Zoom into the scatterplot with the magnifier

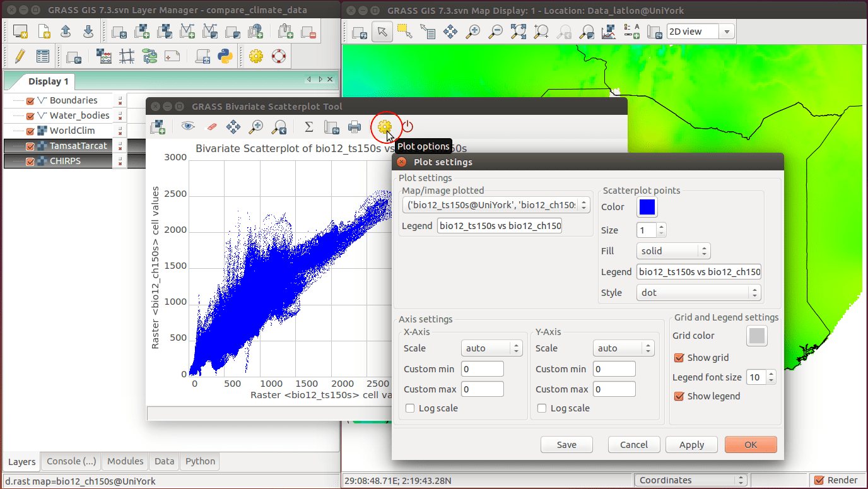point(255,127)
